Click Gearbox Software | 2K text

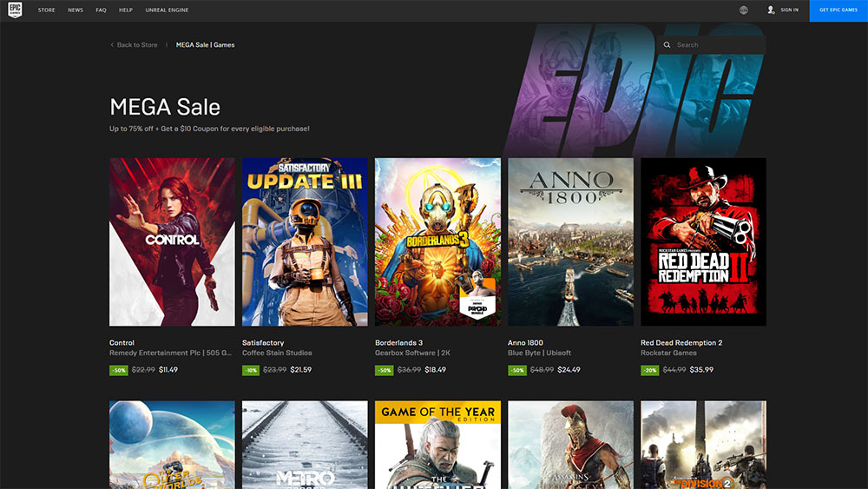coord(412,353)
